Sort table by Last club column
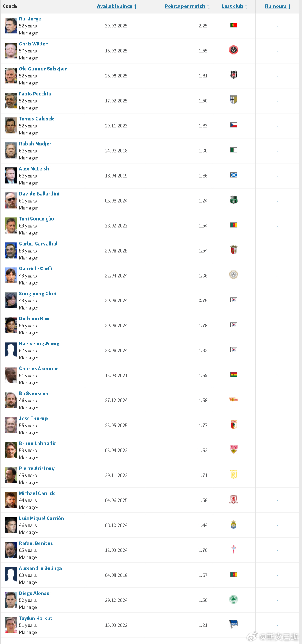The height and width of the screenshot is (644, 302). click(234, 6)
